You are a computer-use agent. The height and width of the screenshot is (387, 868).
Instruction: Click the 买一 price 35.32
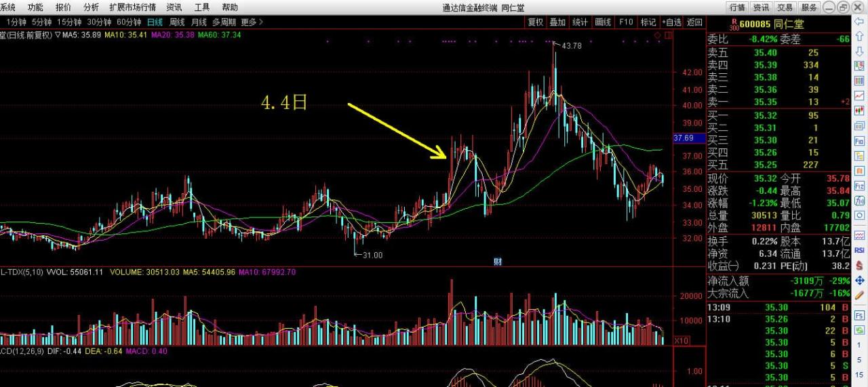click(765, 115)
